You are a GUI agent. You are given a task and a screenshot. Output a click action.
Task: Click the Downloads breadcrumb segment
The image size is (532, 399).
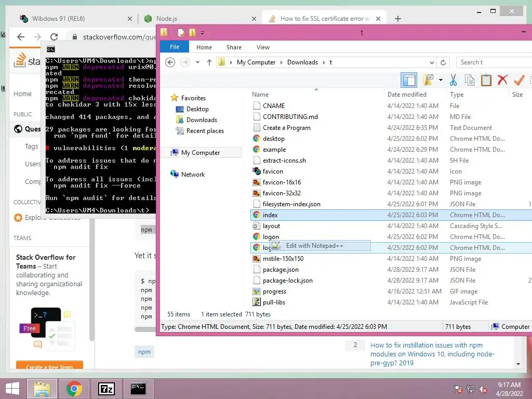[x=302, y=62]
